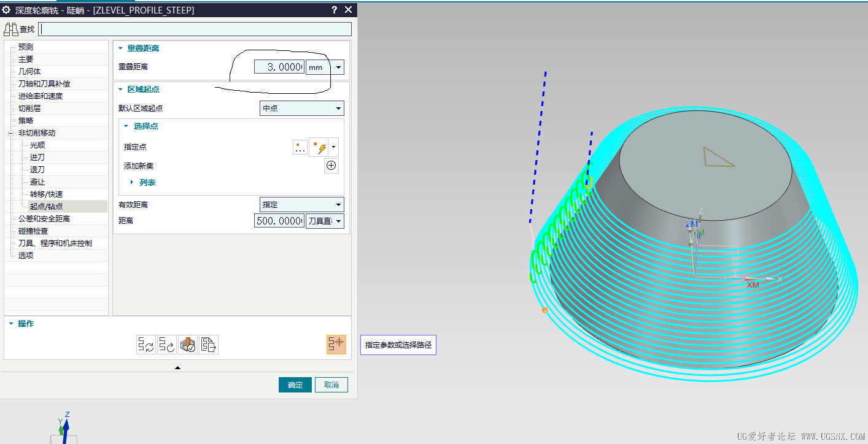Image resolution: width=868 pixels, height=444 pixels.
Task: Click the Generate toolpath icon under 操作
Action: tap(146, 345)
